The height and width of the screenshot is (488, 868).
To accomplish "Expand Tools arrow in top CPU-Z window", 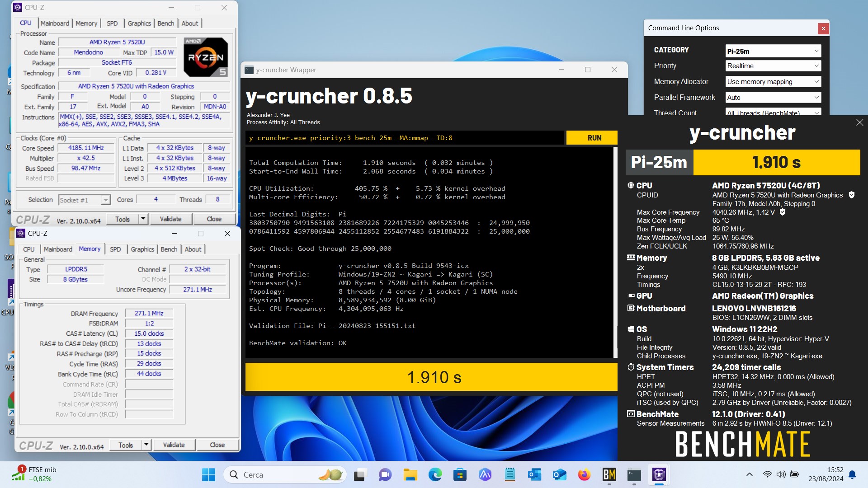I will coord(143,219).
